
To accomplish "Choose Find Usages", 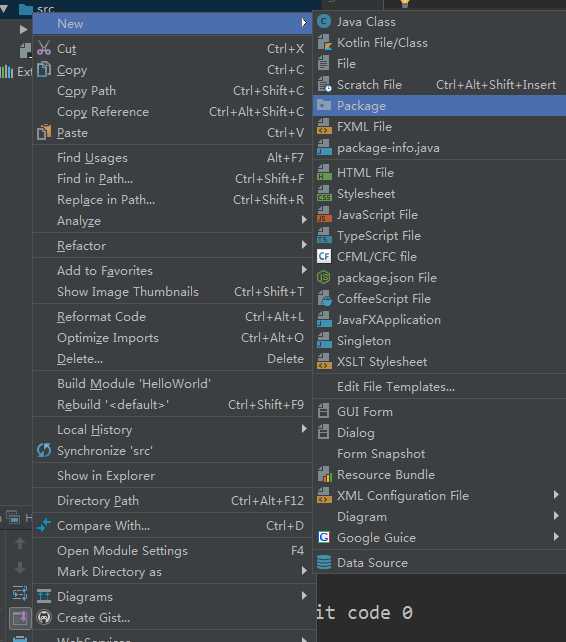I will point(172,158).
